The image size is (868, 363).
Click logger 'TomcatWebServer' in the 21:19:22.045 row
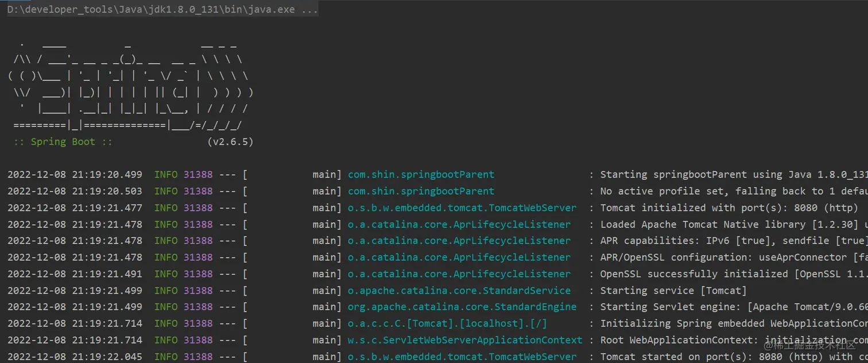tap(462, 357)
